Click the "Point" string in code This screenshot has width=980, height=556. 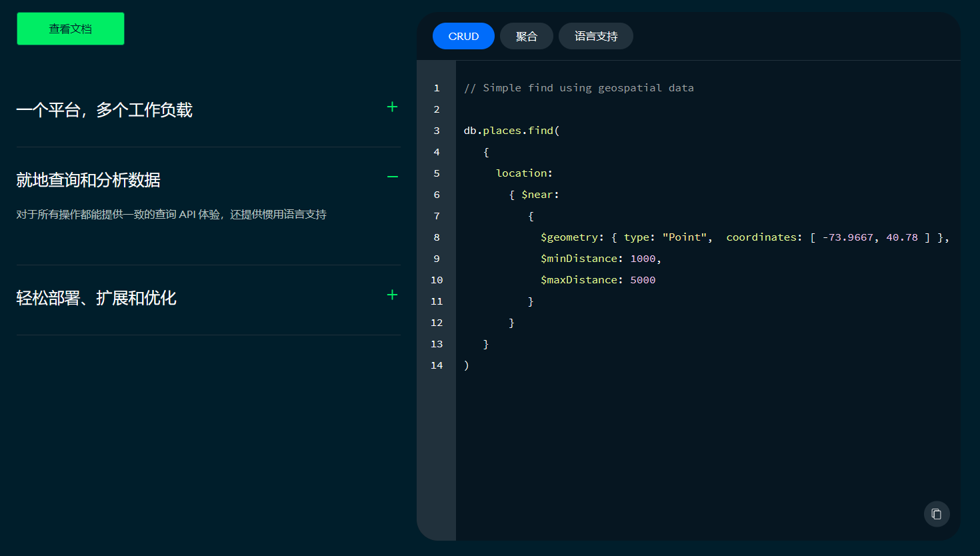coord(685,237)
